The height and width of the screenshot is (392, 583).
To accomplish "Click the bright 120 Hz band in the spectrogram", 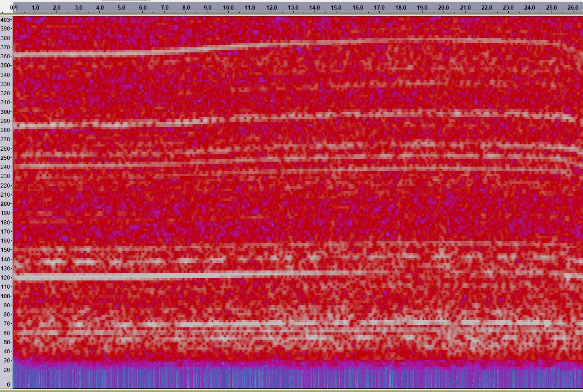I will (x=137, y=276).
